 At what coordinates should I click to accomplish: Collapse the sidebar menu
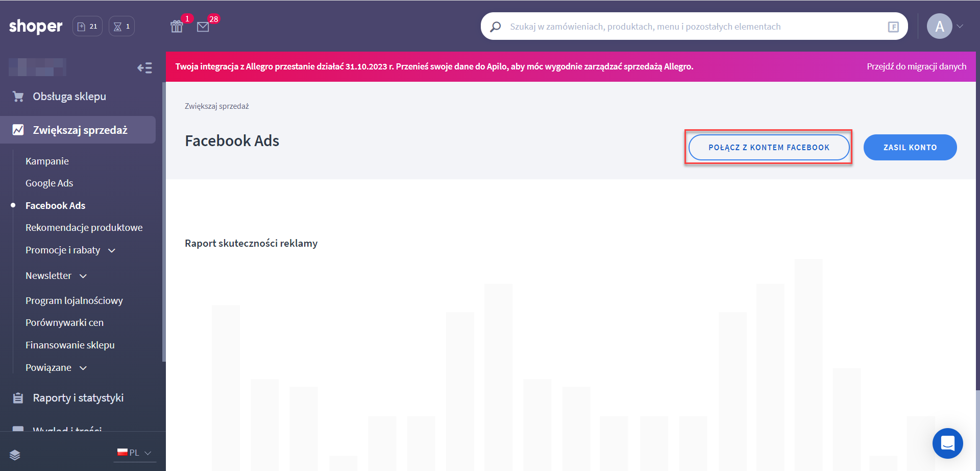click(145, 68)
